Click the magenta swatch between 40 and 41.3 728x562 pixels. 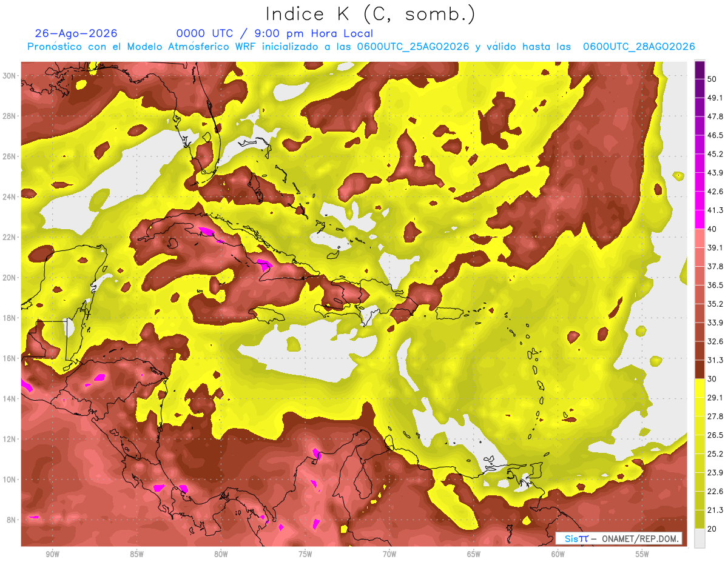[x=699, y=219]
